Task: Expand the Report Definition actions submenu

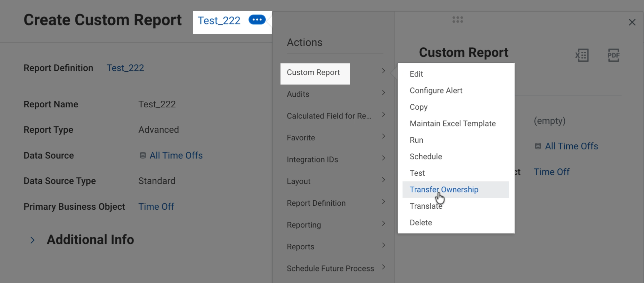Action: pos(335,203)
